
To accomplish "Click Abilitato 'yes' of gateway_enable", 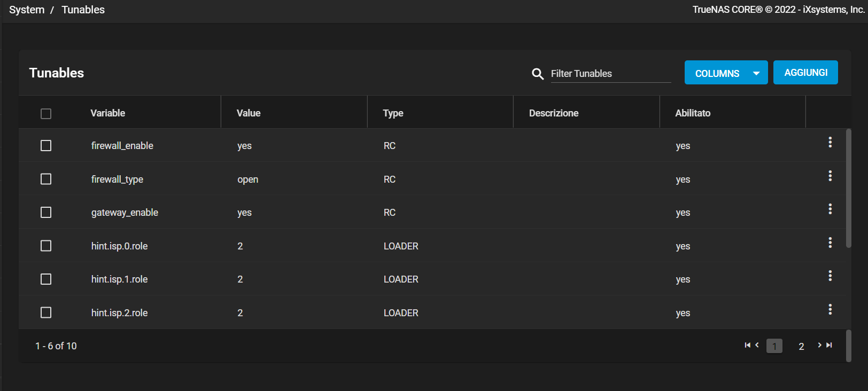I will [x=683, y=213].
